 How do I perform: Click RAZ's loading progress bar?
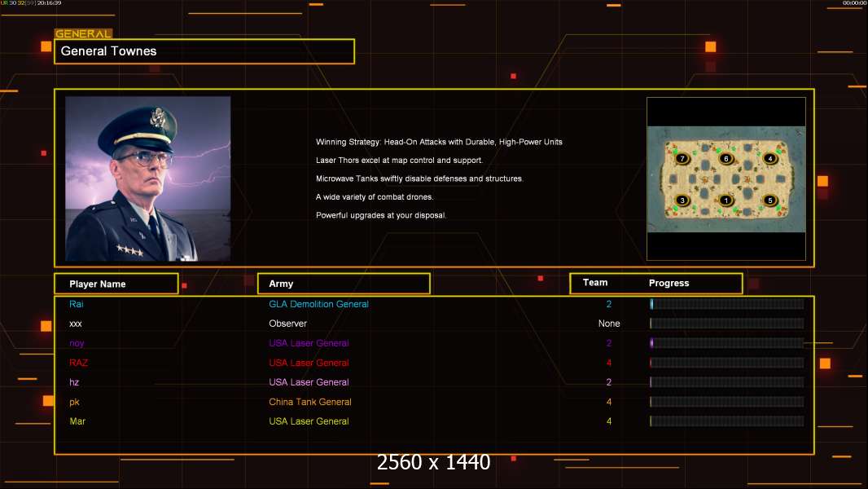tap(727, 363)
